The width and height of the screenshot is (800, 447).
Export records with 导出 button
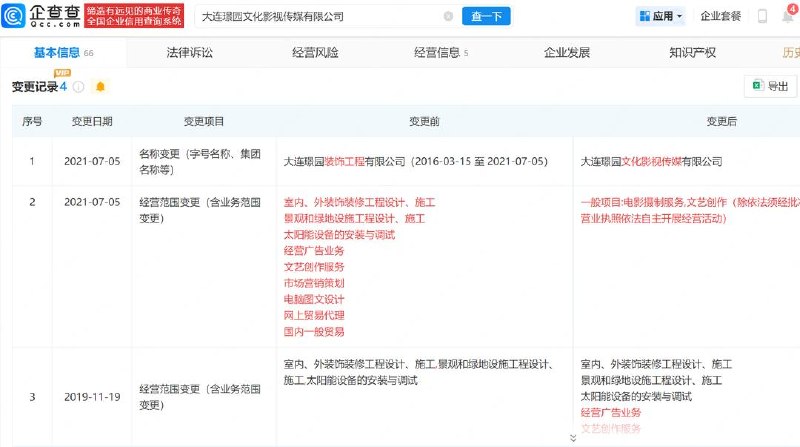(x=770, y=86)
